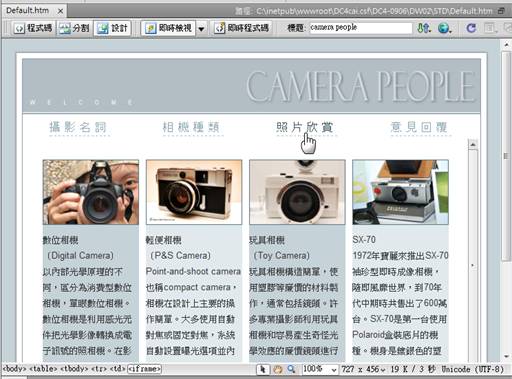Screen dimensions: 512x379
Task: Click the Toy Camera photo thumbnail
Action: 297,192
